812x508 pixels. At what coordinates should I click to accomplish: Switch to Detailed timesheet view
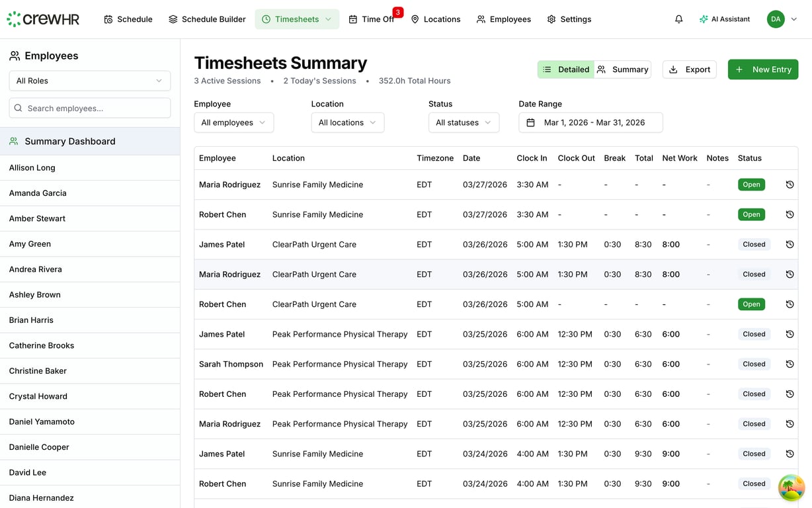tap(565, 69)
